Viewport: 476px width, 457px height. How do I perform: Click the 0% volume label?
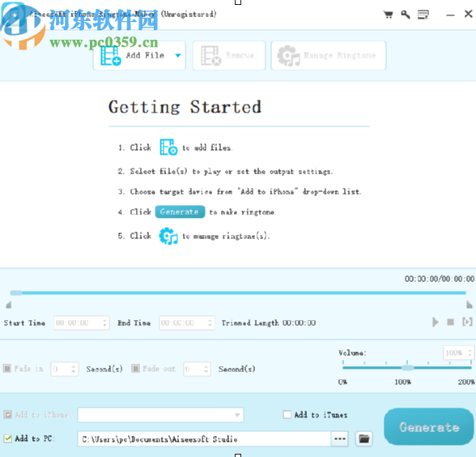click(342, 382)
